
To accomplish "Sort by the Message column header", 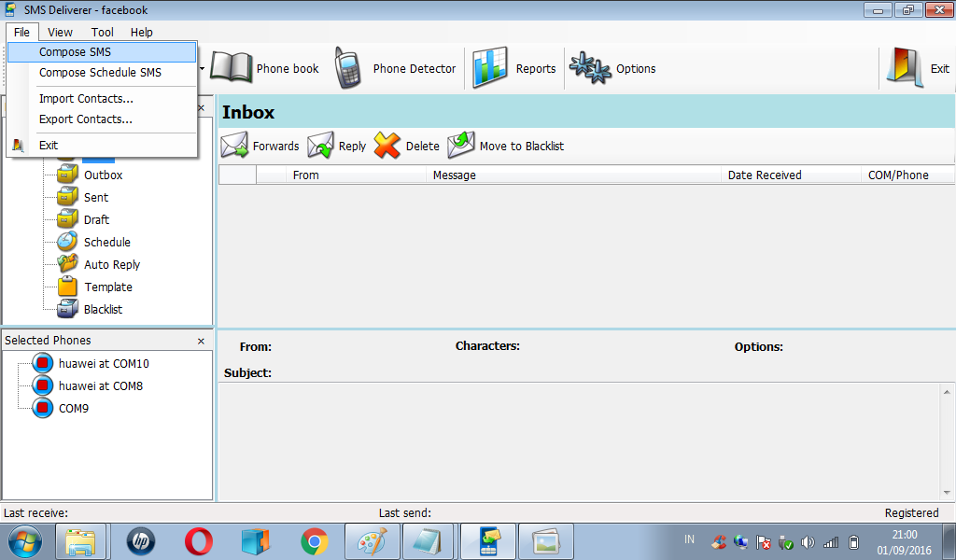I will pyautogui.click(x=574, y=175).
